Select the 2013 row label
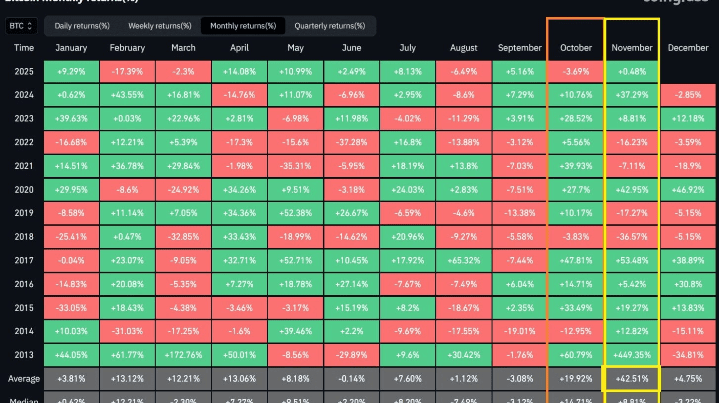Screen dimensions: 719x403 pyautogui.click(x=24, y=355)
